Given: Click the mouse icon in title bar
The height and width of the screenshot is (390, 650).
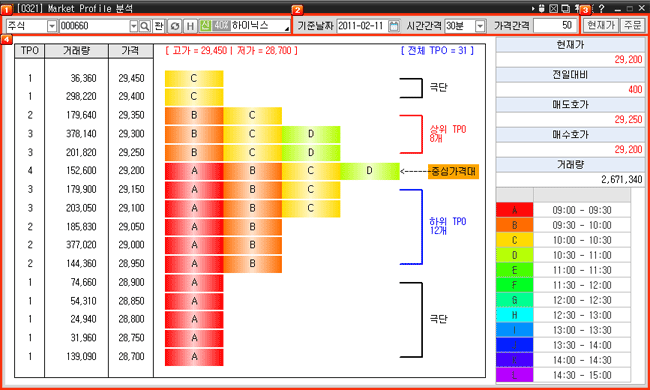Looking at the screenshot, I should click(541, 8).
